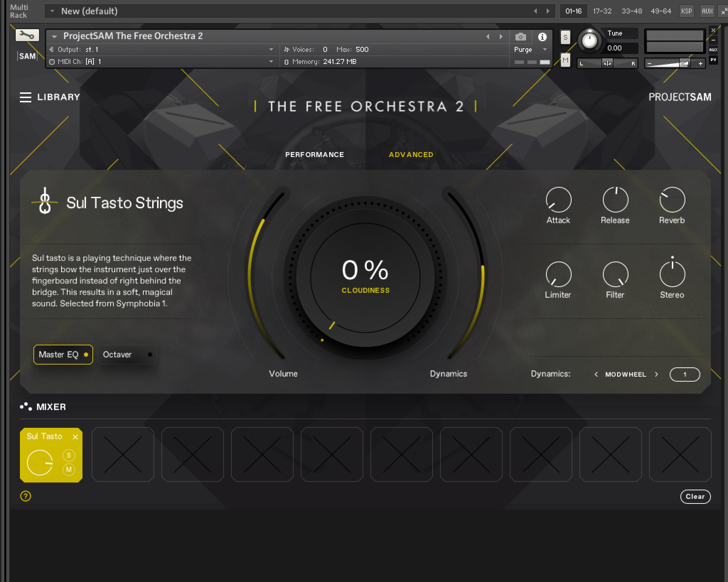
Task: Toggle the Master EQ button
Action: pos(63,355)
